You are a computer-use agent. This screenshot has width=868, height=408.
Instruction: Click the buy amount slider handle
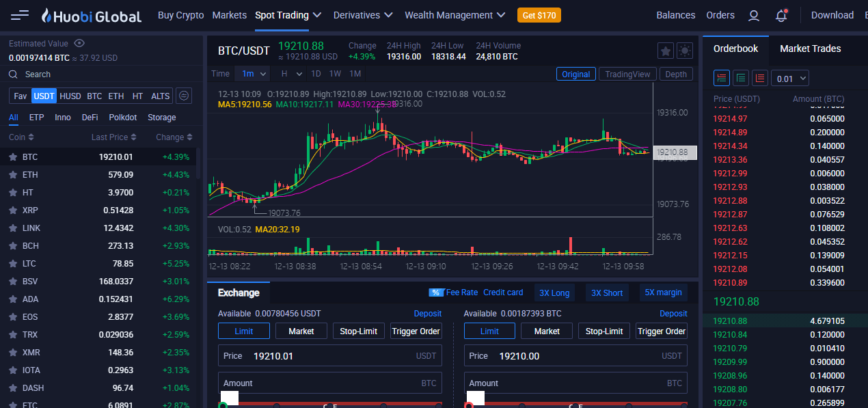tap(223, 406)
